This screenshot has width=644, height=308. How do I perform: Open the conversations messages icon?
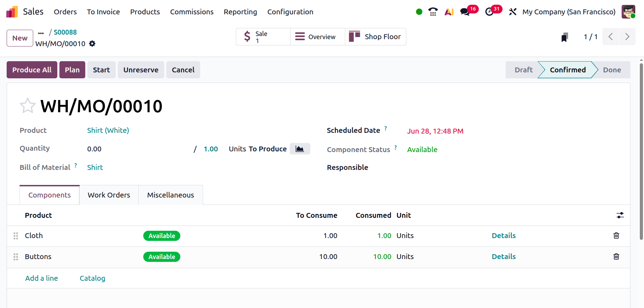tap(465, 12)
